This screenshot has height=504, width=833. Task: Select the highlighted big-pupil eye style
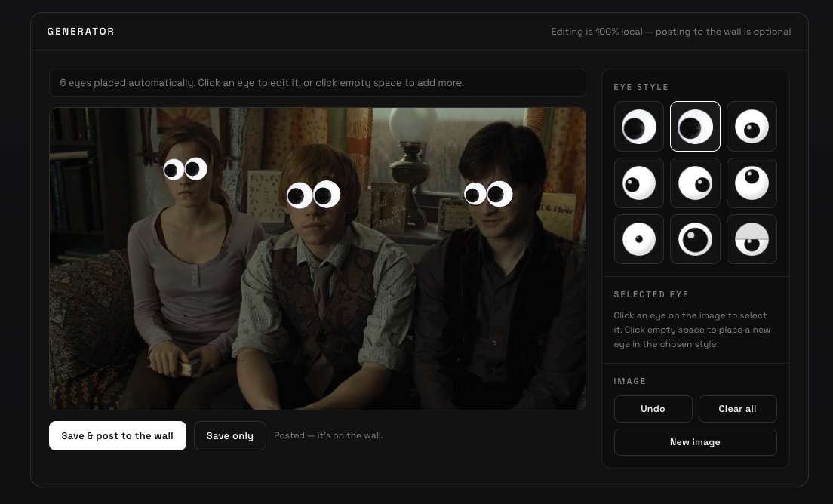coord(695,127)
